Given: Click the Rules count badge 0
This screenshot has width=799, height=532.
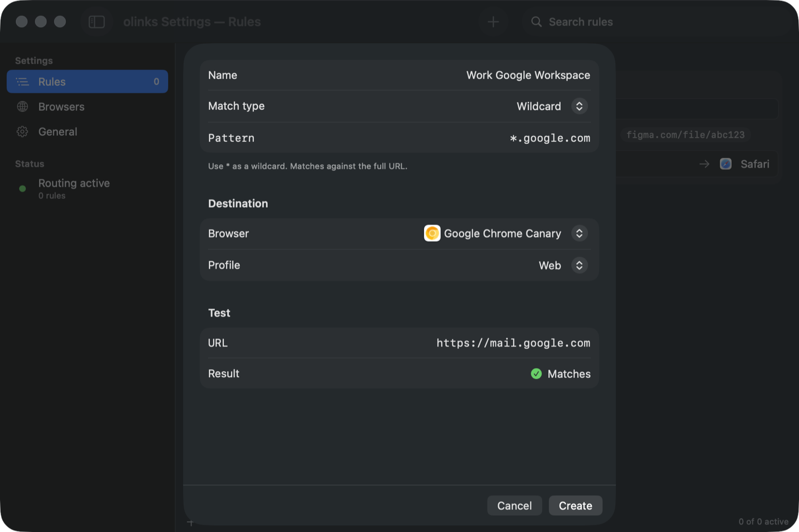Looking at the screenshot, I should tap(156, 81).
